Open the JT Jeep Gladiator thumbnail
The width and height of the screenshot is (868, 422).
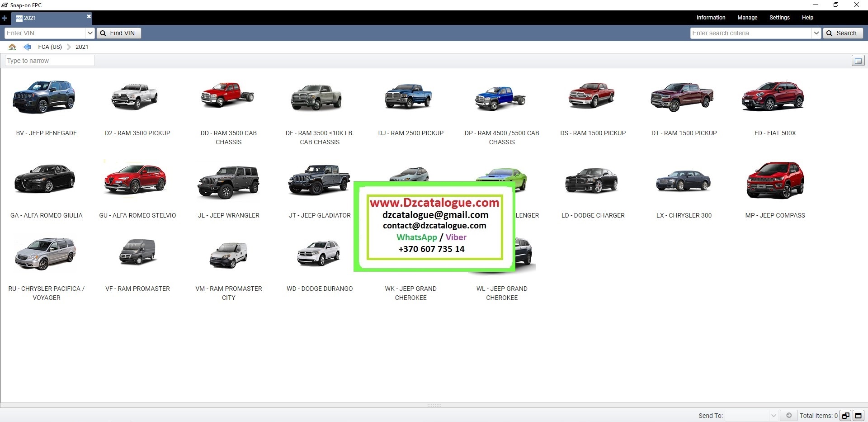tap(319, 180)
